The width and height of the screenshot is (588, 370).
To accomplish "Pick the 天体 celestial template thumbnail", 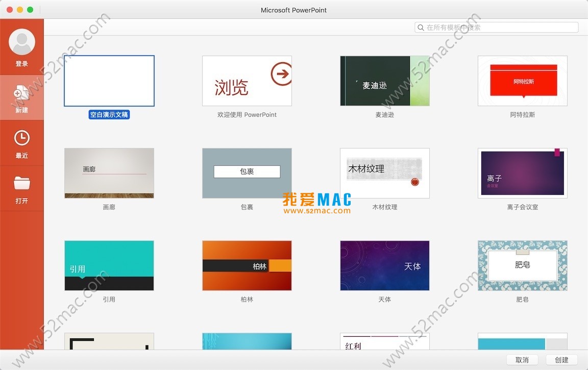I will (x=385, y=265).
